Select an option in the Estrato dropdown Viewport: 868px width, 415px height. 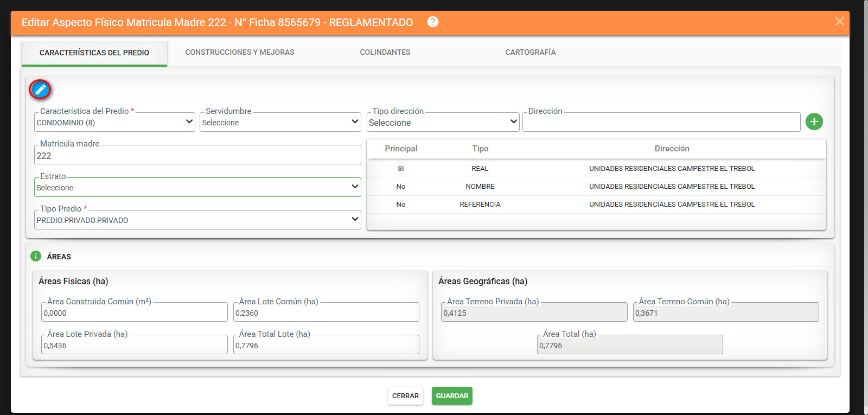click(197, 187)
